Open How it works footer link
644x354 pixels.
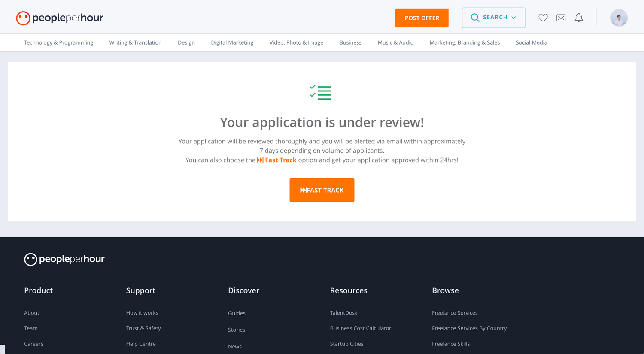pyautogui.click(x=142, y=313)
